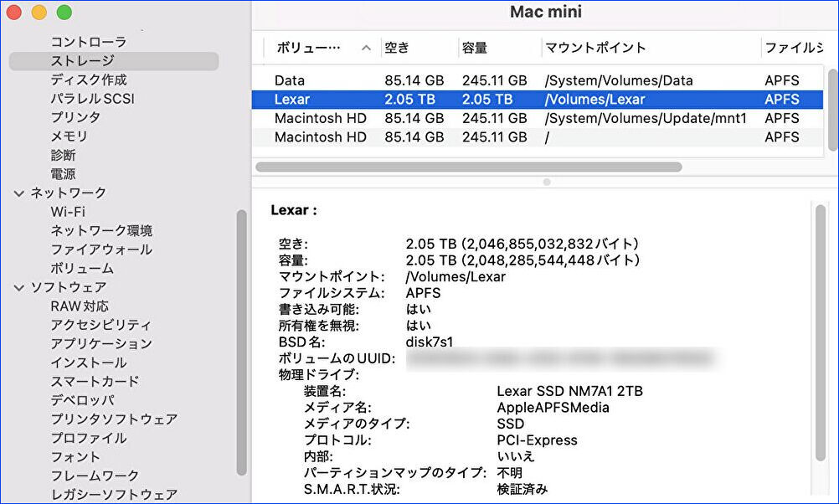Select メモリ in the sidebar
The image size is (839, 504).
69,136
